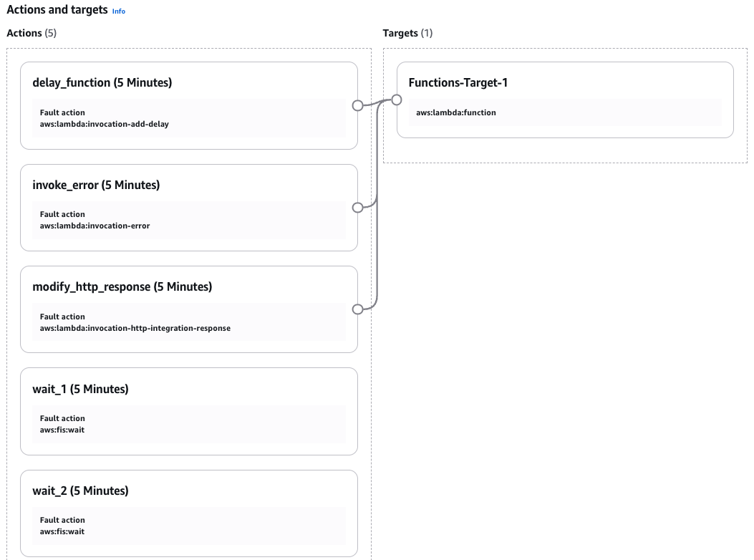
Task: Click the Functions-Target-1 target title
Action: [x=458, y=83]
